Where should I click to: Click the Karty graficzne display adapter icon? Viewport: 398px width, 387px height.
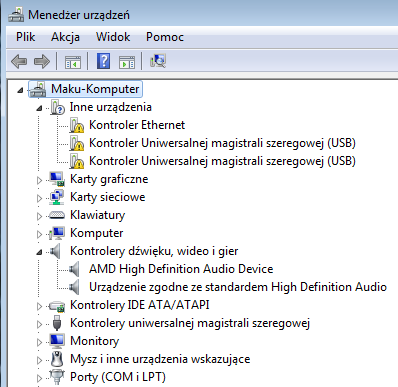coord(57,179)
